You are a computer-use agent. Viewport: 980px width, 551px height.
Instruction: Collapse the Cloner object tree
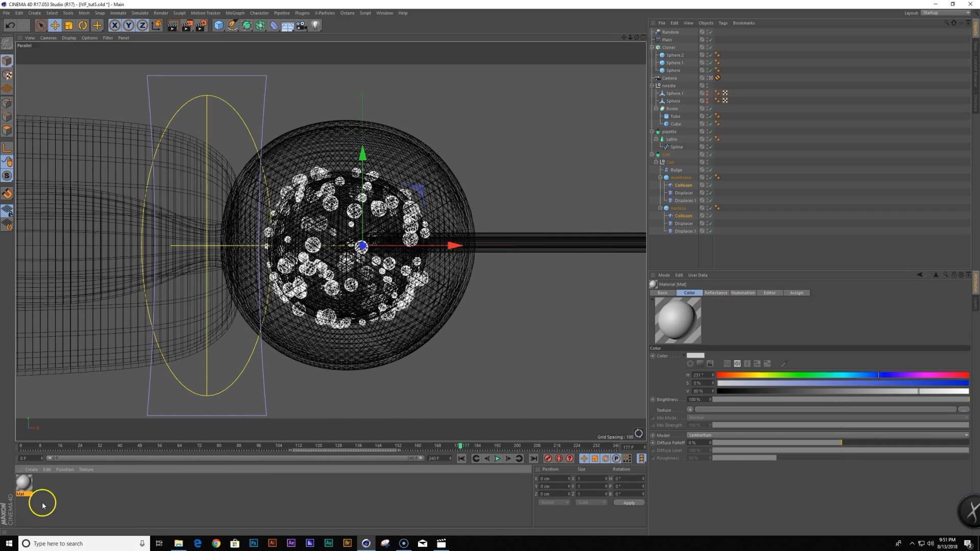652,47
